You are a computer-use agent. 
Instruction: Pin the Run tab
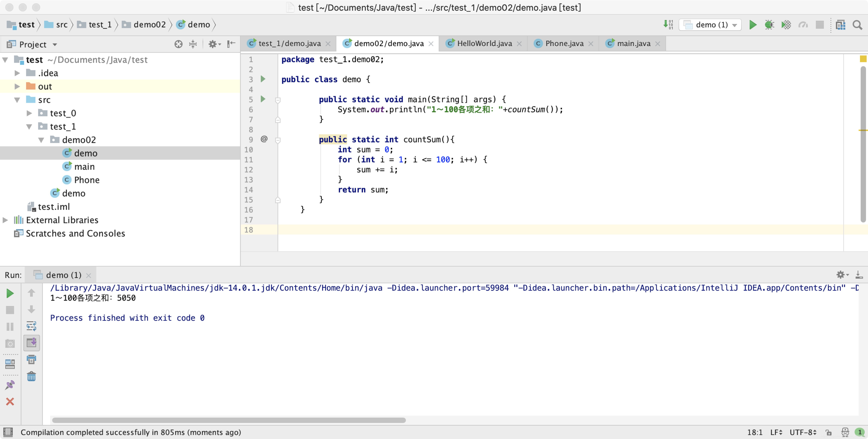(10, 385)
